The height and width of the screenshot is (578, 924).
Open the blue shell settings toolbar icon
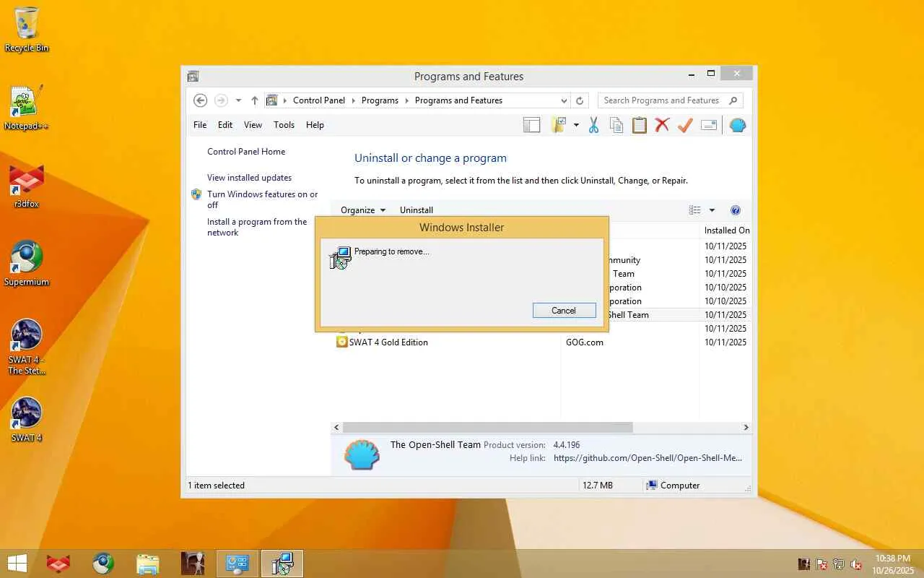point(737,125)
